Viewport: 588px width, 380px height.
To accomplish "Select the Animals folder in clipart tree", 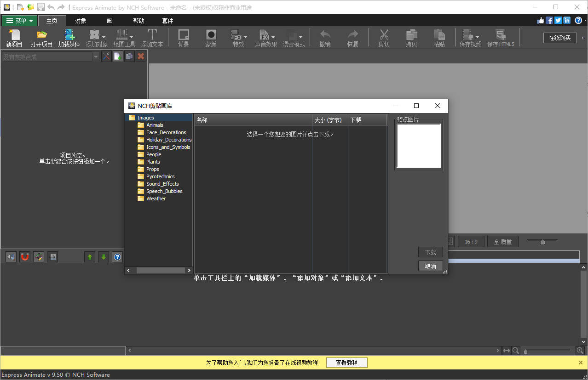I will tap(155, 125).
